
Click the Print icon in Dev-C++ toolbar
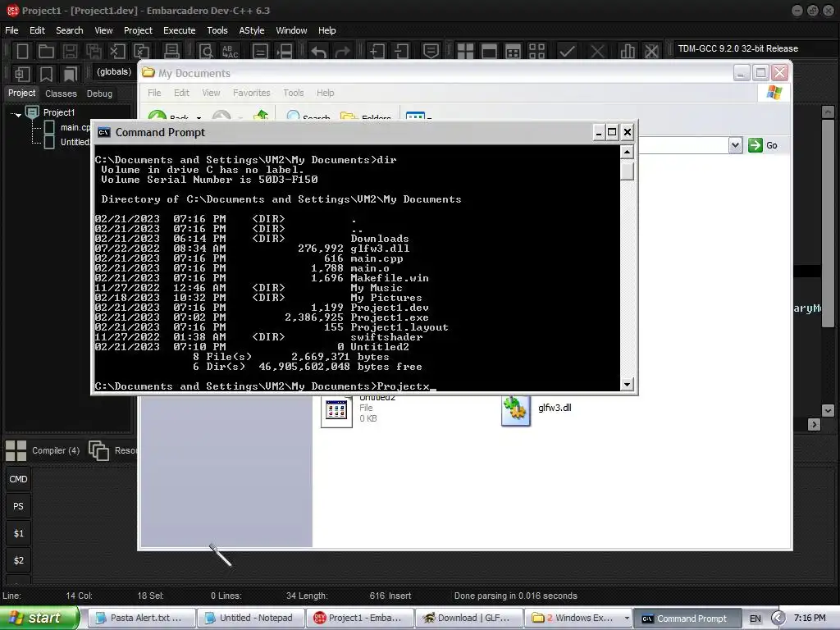click(171, 52)
